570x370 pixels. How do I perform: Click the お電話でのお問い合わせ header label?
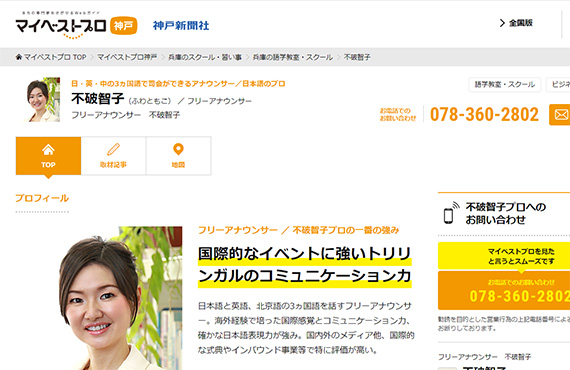(398, 114)
